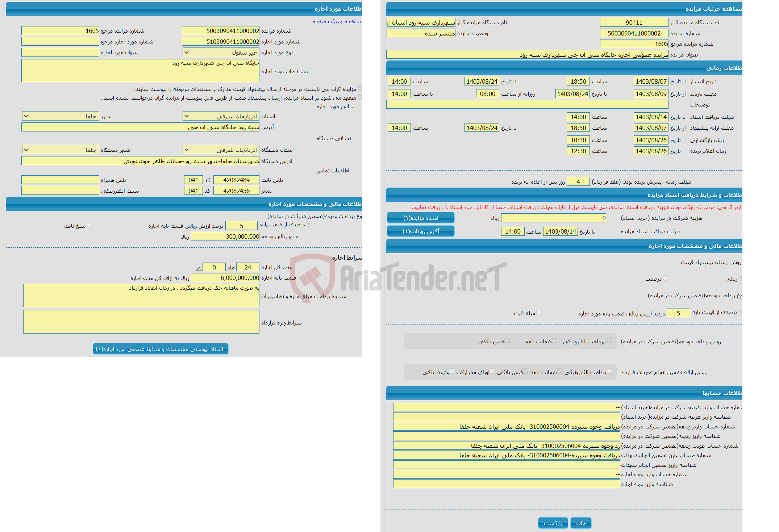Toggle the فیش بانکی checkbox for ضمانت شرکت

tap(508, 343)
